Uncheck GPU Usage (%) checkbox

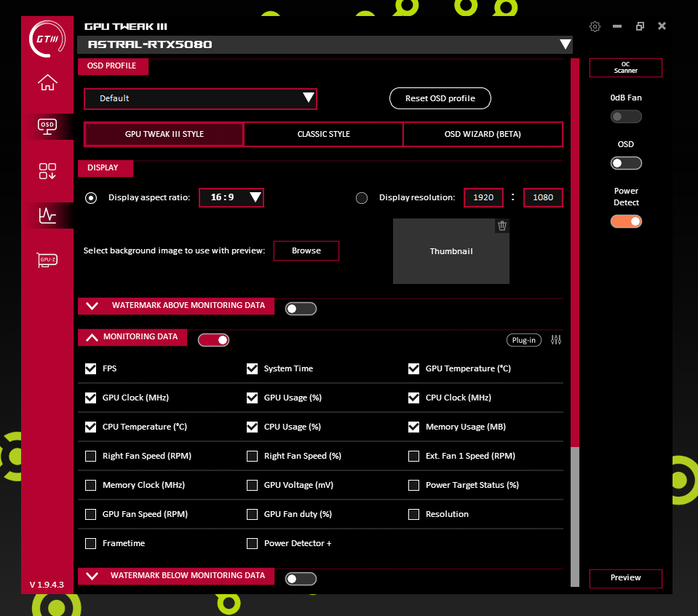[252, 398]
